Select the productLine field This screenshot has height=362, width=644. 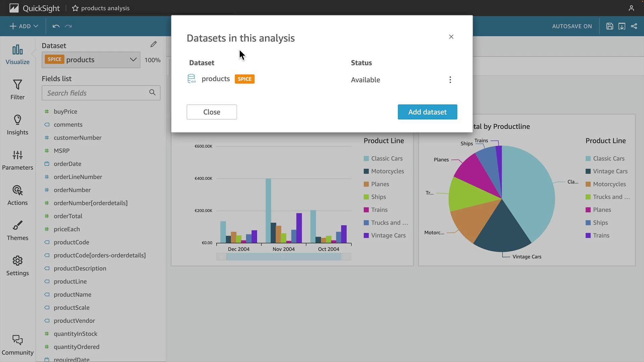(x=70, y=282)
